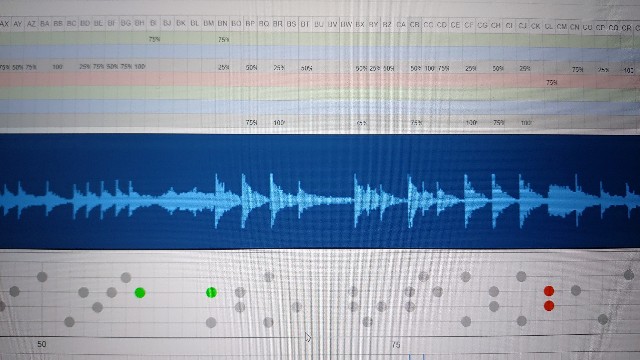
Task: Select column header BN
Action: click(222, 24)
